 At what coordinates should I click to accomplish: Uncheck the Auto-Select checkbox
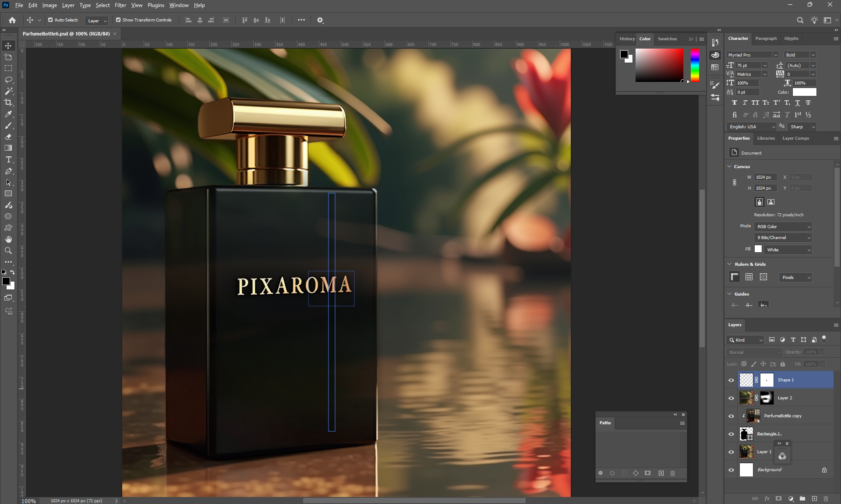click(50, 20)
